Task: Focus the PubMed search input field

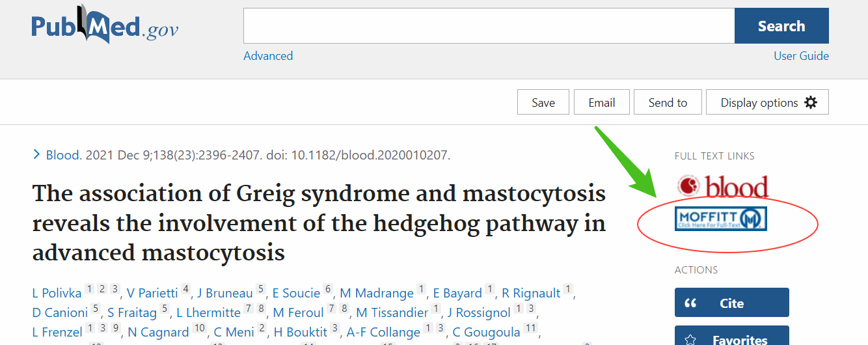Action: coord(488,26)
